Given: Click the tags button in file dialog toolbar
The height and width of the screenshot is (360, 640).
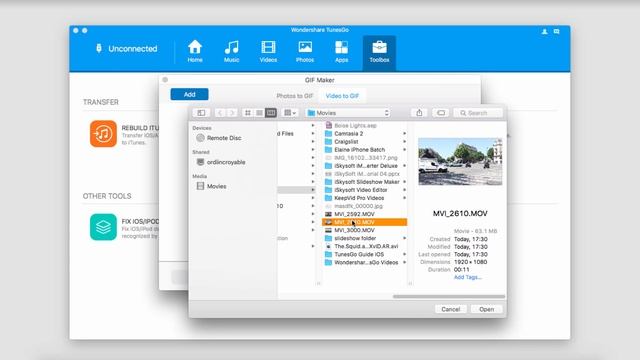Looking at the screenshot, I should tap(441, 113).
